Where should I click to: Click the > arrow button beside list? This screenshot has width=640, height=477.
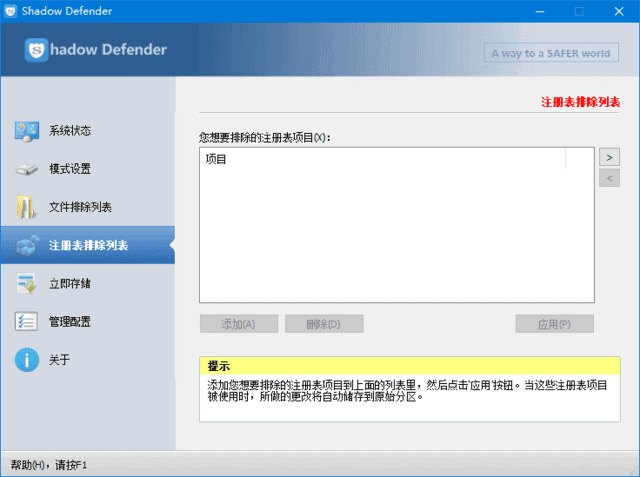tap(608, 157)
